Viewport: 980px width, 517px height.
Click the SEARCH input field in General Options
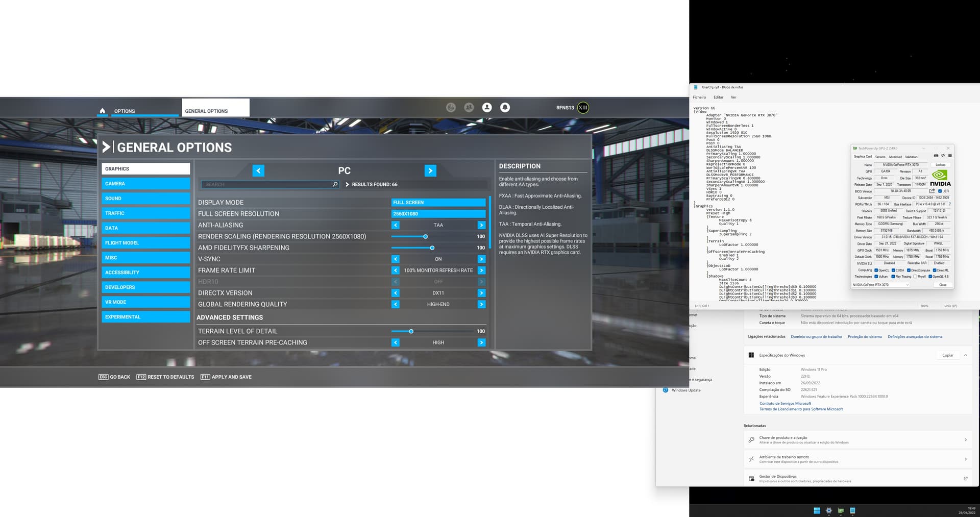tap(265, 184)
